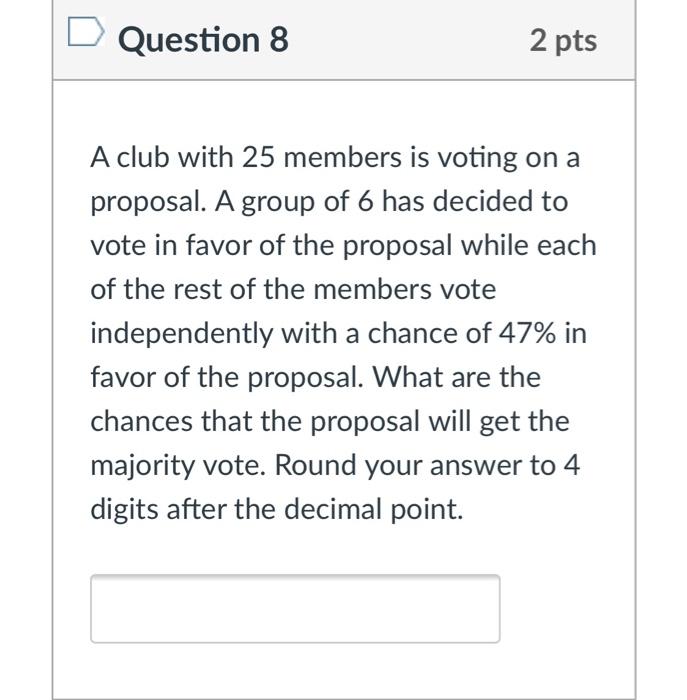Click the word 'chances' in the question text
The height and width of the screenshot is (700, 687).
tap(142, 421)
